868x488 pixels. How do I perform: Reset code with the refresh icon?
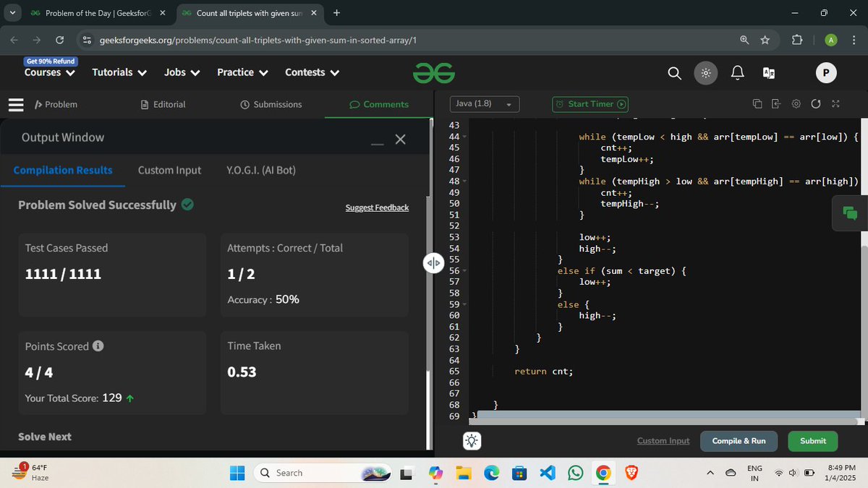pos(816,104)
